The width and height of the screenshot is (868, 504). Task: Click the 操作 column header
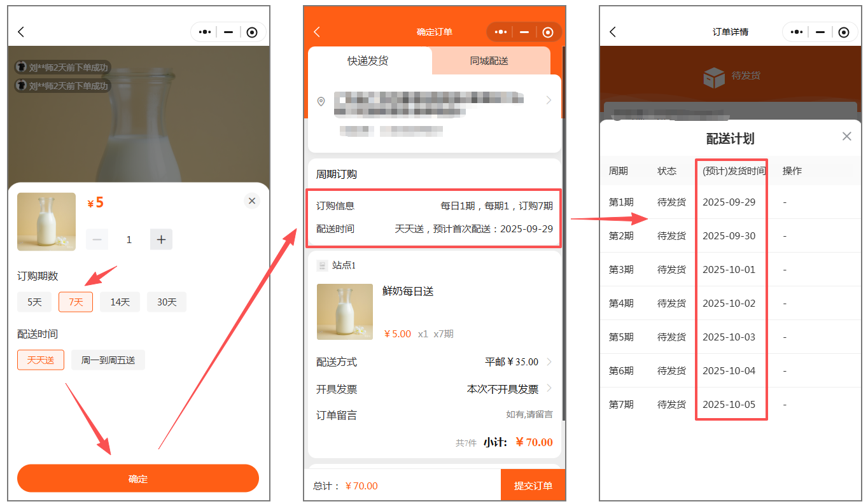click(792, 171)
